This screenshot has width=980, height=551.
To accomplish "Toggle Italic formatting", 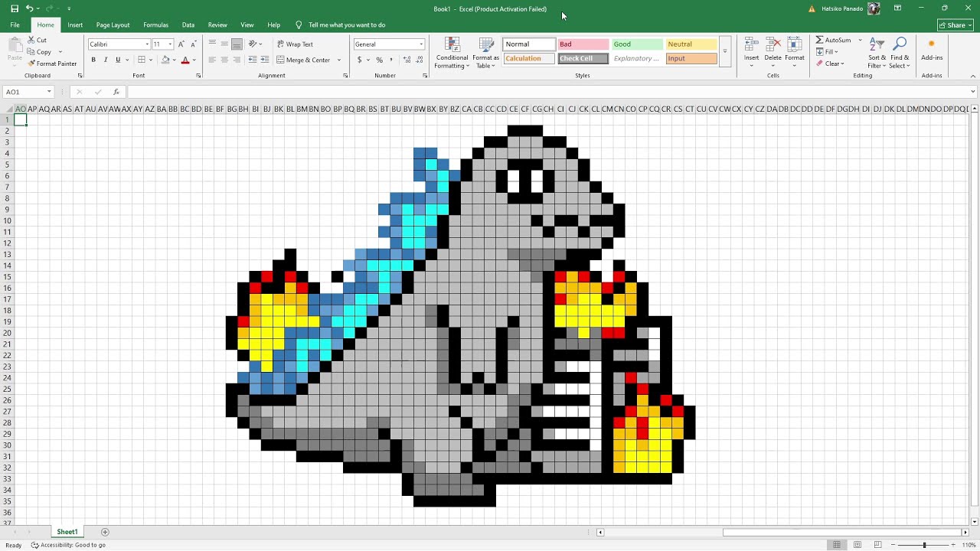I will [x=106, y=60].
